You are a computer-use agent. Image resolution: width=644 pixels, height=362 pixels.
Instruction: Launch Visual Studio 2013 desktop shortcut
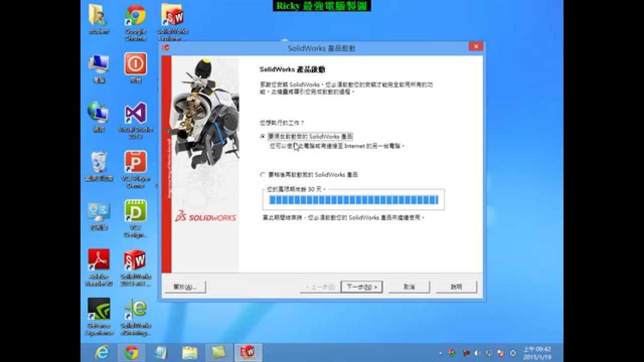[135, 121]
